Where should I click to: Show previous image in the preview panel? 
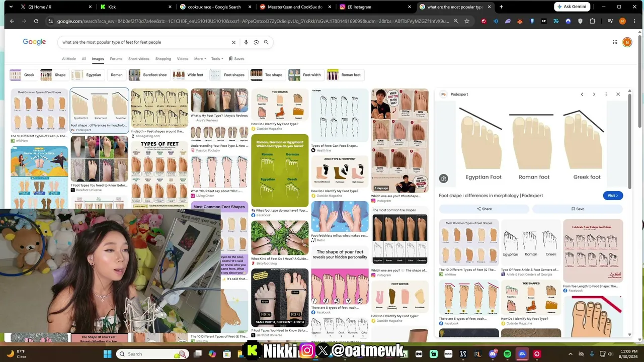coord(582,94)
